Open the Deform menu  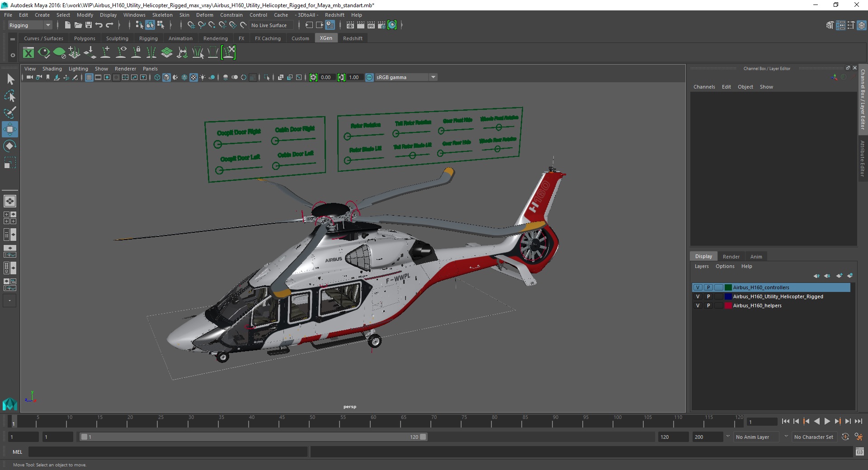[204, 15]
